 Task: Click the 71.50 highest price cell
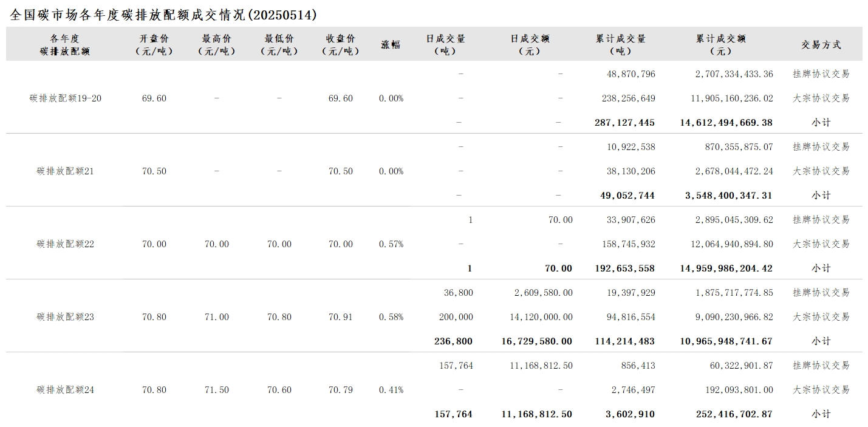(217, 390)
